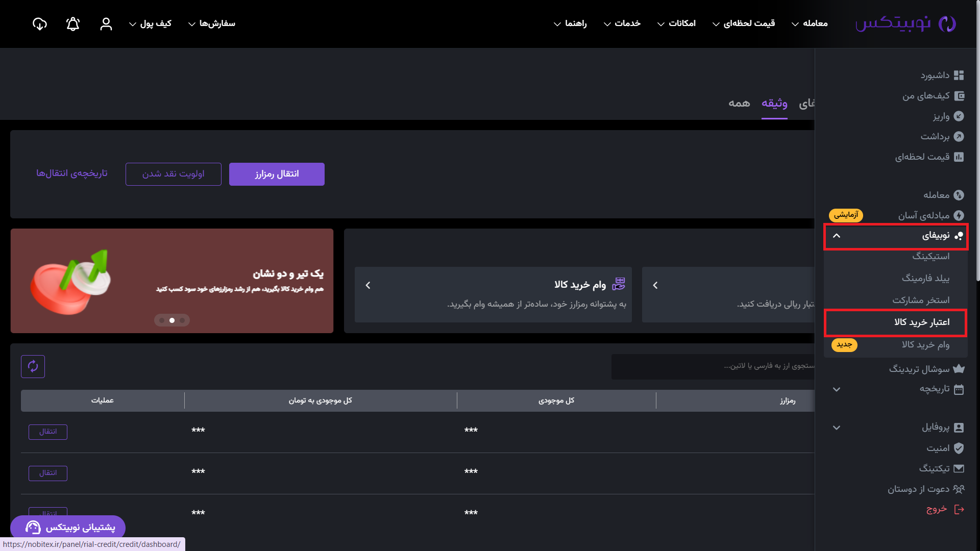Click the Nobitex logo
The height and width of the screenshot is (551, 980).
(905, 23)
